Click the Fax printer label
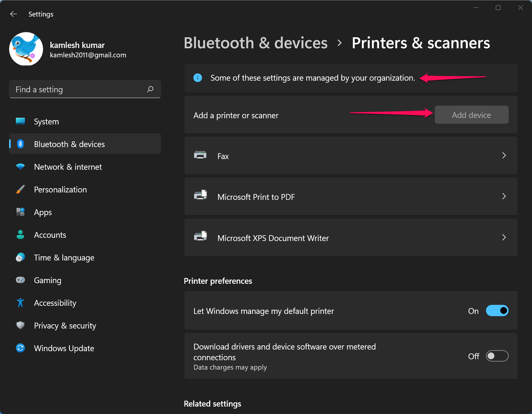The image size is (532, 414). point(223,156)
